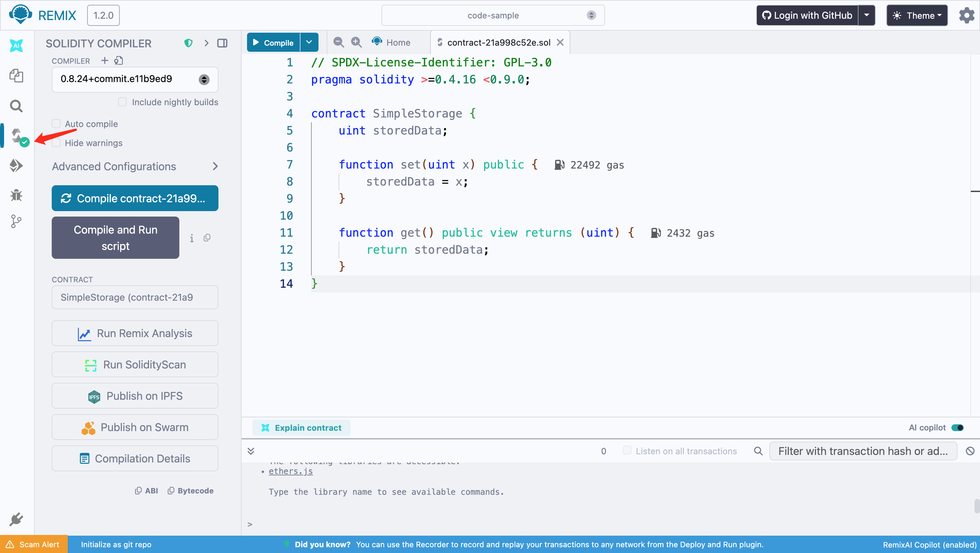Click the clear terminal console icon
The height and width of the screenshot is (553, 980).
click(970, 451)
